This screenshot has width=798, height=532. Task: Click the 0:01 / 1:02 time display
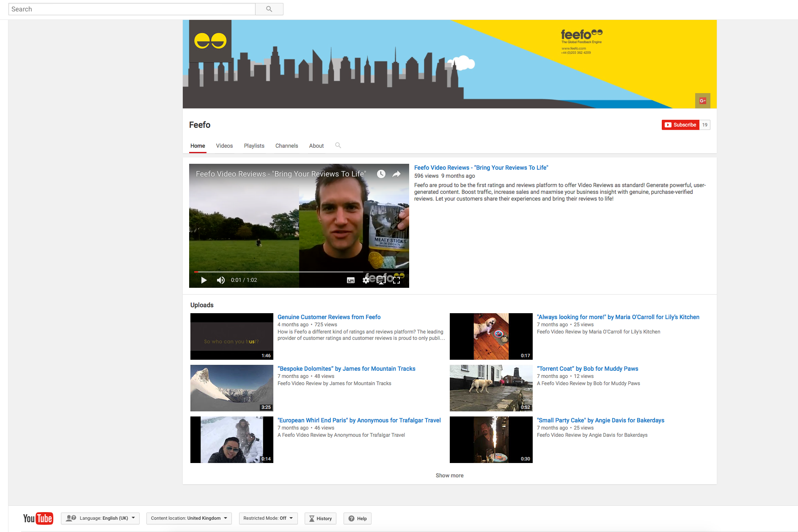244,280
